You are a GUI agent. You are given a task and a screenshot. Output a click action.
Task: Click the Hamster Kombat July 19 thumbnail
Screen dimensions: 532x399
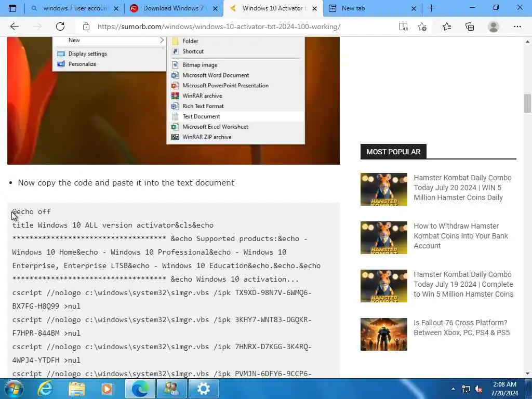click(x=384, y=286)
